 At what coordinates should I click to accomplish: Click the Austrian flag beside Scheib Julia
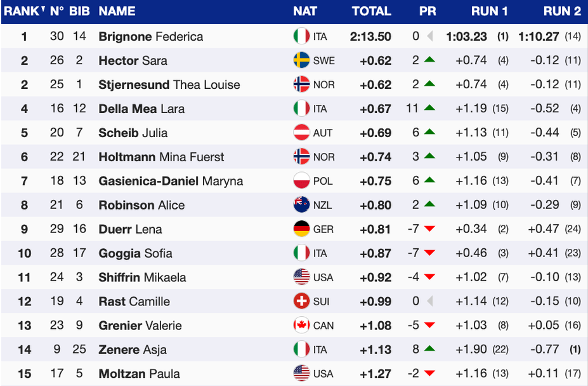(301, 133)
